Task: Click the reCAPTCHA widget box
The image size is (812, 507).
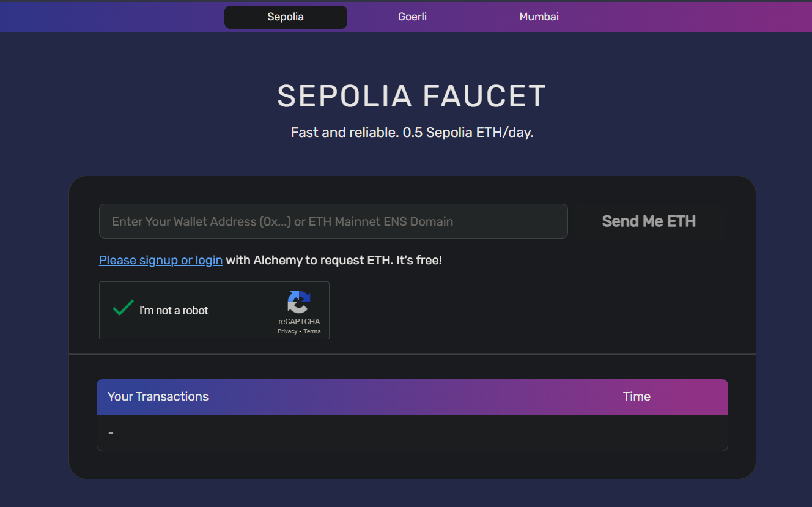Action: tap(214, 310)
